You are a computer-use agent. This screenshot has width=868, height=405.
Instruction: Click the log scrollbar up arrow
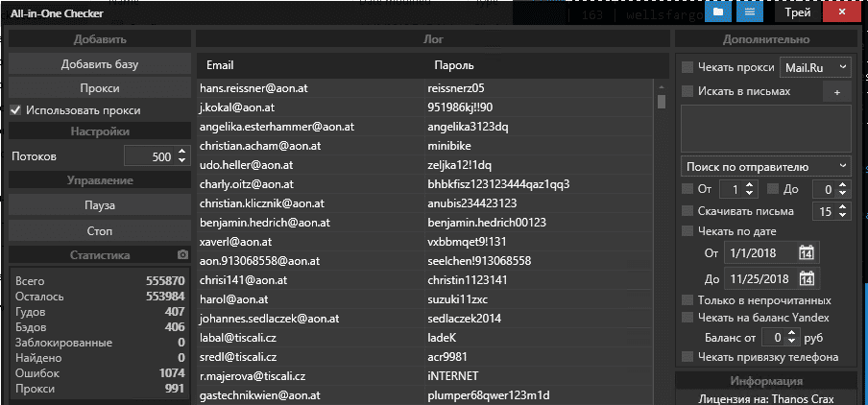[x=661, y=87]
